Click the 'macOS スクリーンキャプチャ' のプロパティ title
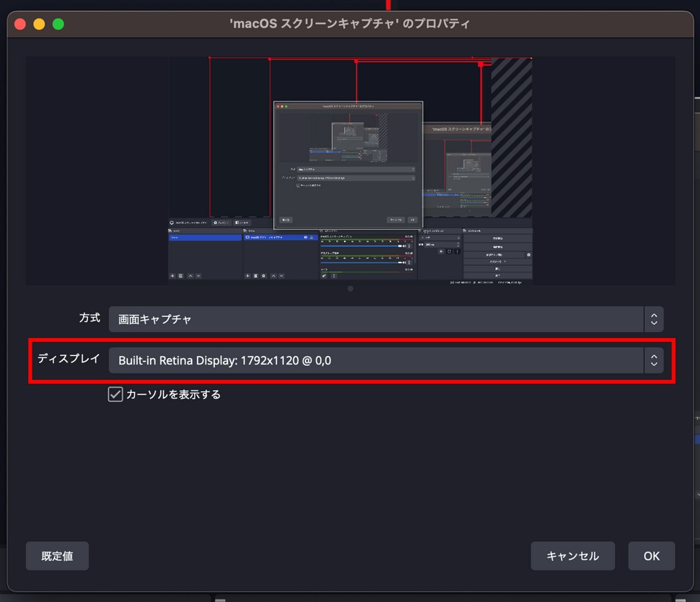 click(x=349, y=23)
